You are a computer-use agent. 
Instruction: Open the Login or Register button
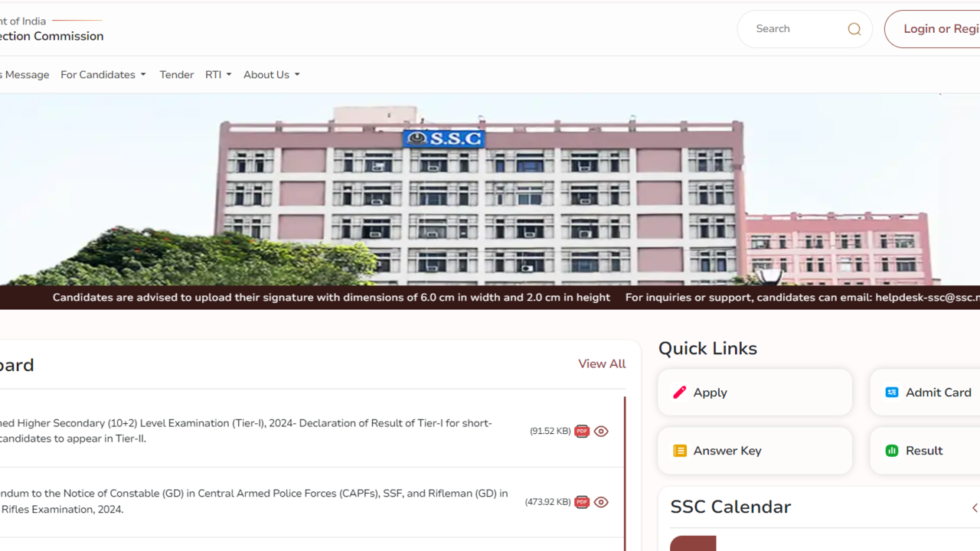(933, 29)
